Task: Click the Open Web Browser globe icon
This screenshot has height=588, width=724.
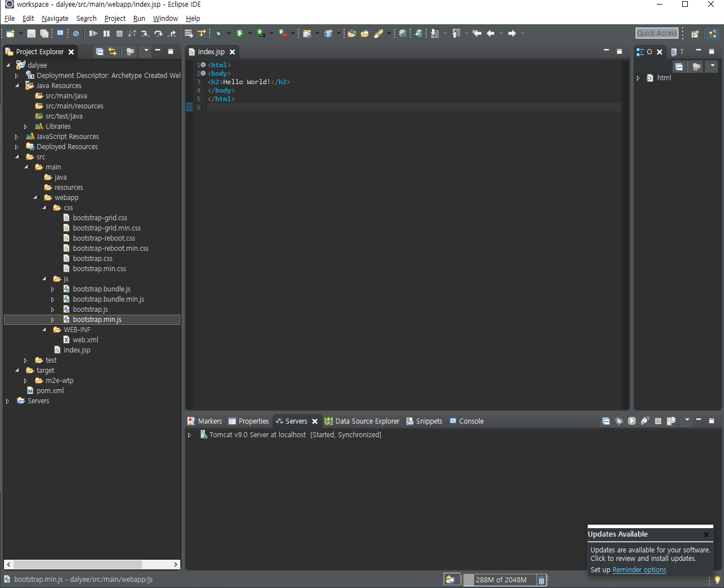Action: [402, 33]
